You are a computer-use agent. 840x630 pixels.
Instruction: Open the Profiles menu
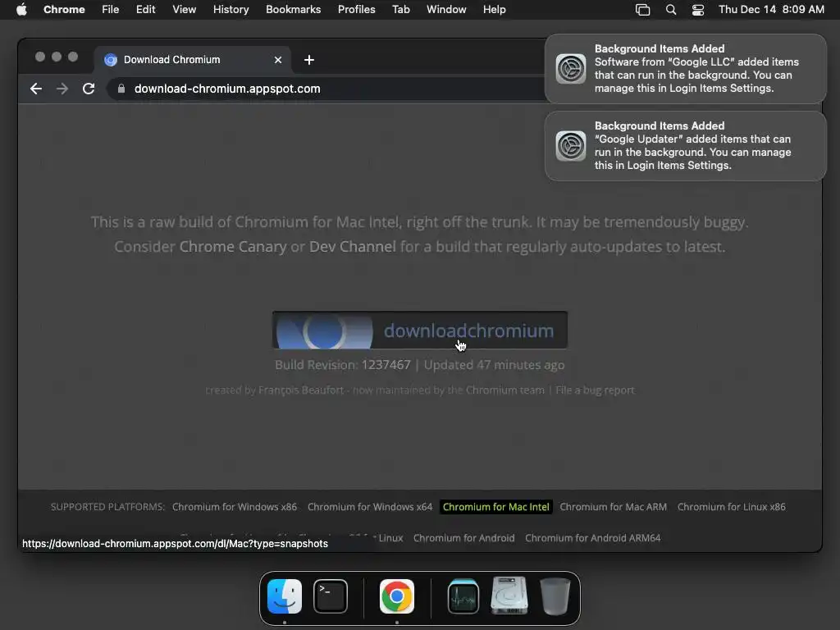(356, 10)
